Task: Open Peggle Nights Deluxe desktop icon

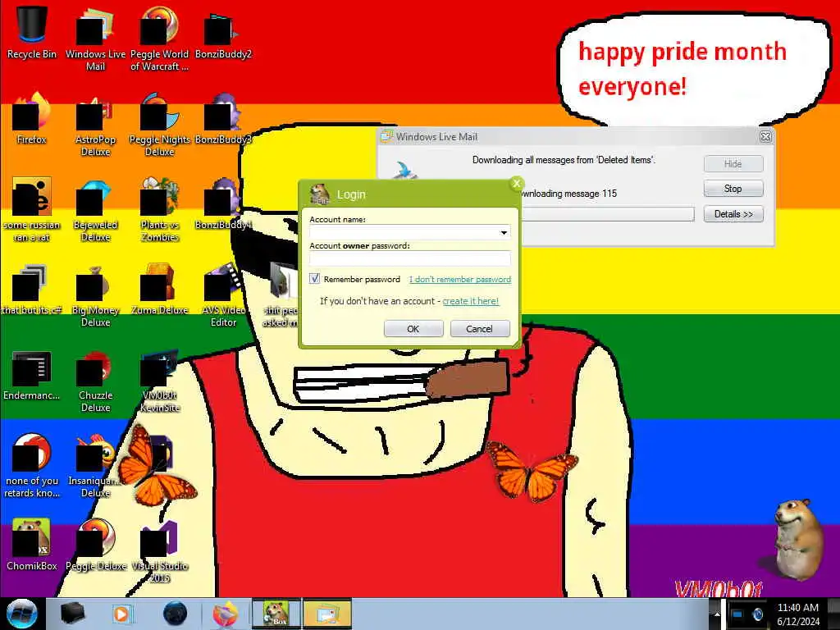Action: tap(159, 123)
